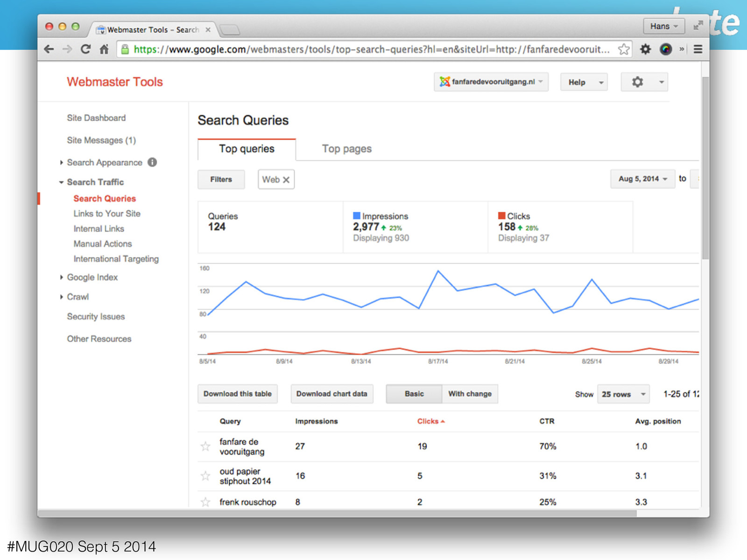Click the blue impressions line in the chart
747x560 pixels.
[x=438, y=271]
